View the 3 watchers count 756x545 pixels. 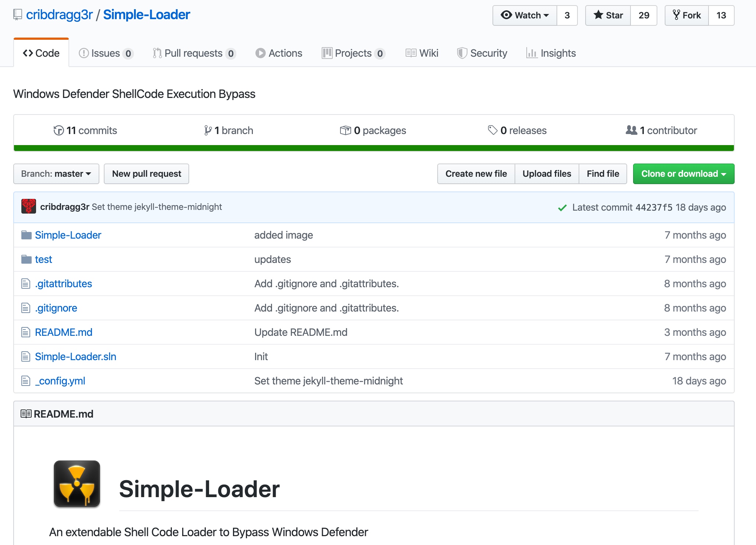[567, 15]
